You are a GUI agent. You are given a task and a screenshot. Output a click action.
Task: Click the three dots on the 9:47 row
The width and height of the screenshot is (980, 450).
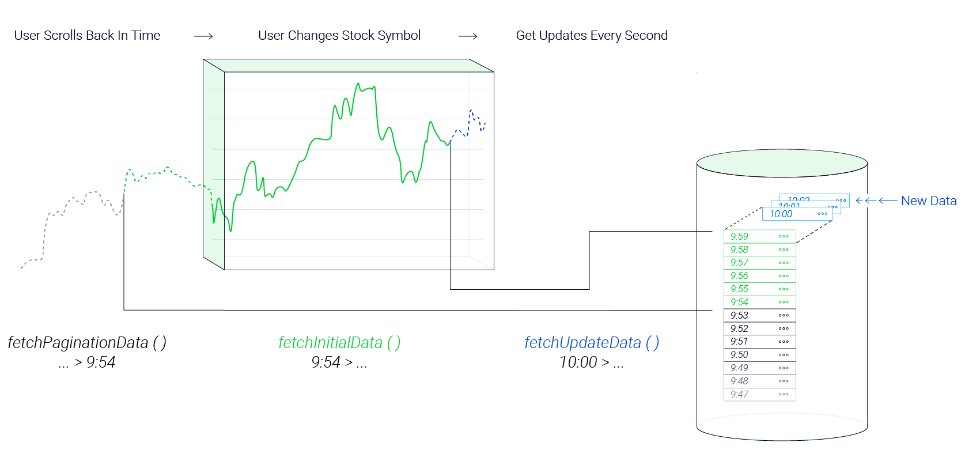(784, 394)
